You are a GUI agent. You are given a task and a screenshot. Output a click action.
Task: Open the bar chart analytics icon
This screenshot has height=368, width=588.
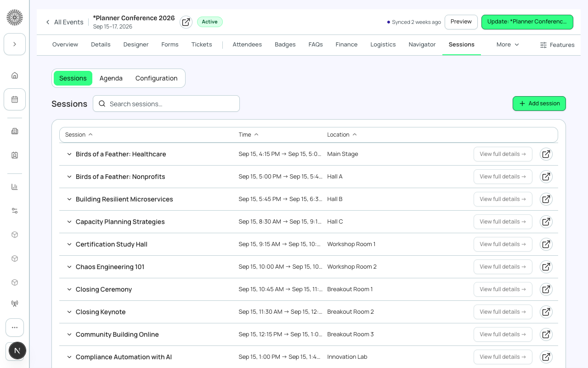click(x=15, y=187)
